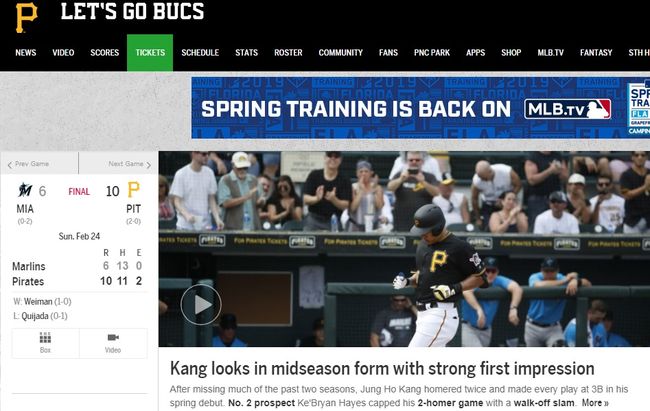The height and width of the screenshot is (411, 650).
Task: Open the Fantasy navigation item
Action: (x=596, y=53)
